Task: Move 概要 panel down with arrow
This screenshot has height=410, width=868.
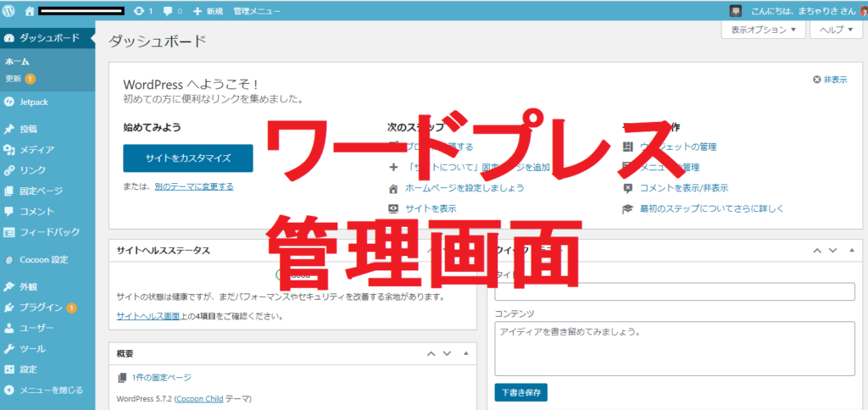Action: [448, 353]
